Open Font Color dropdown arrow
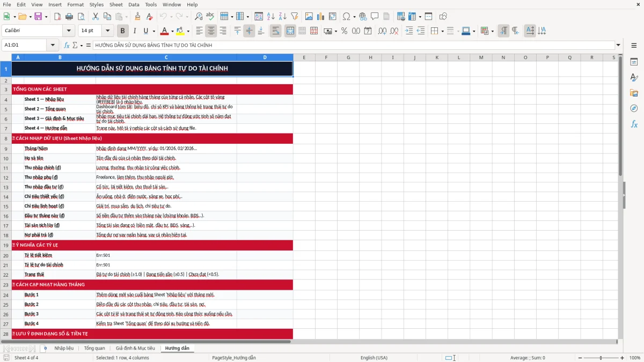 click(x=172, y=31)
